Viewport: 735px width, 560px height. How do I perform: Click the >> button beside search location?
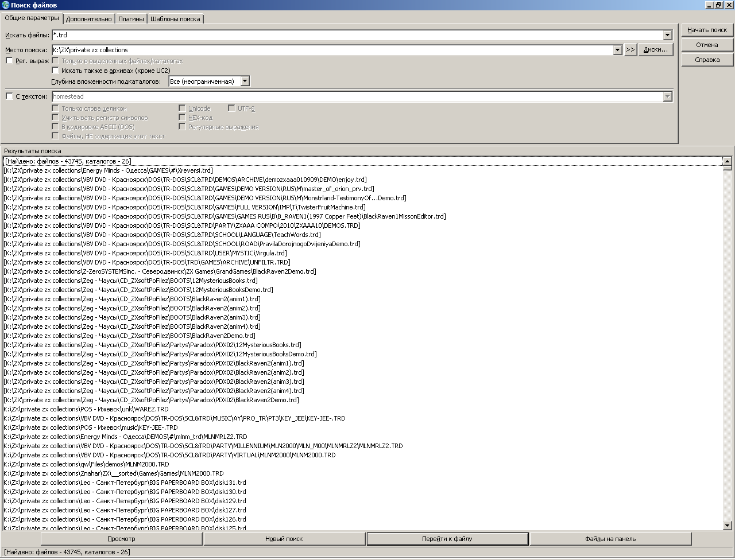630,50
